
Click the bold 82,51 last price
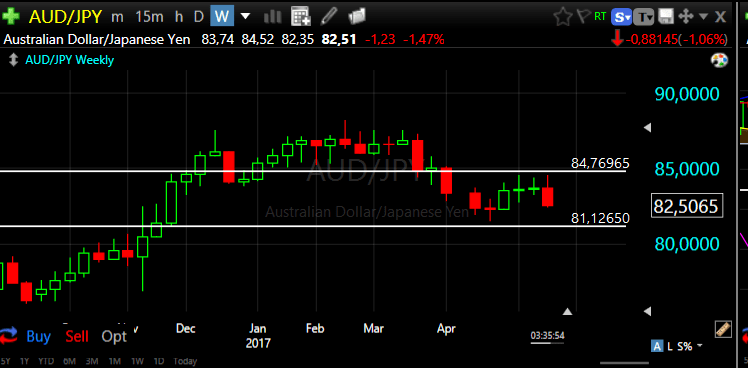point(339,39)
